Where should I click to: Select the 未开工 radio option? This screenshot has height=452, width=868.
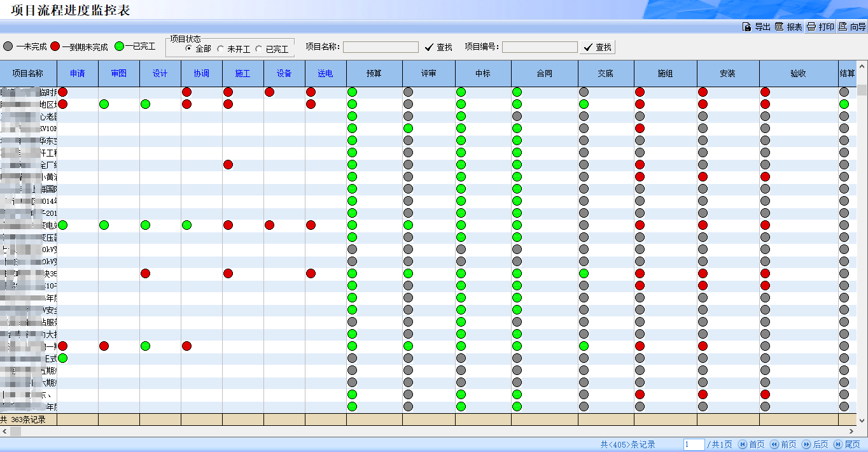(x=220, y=48)
